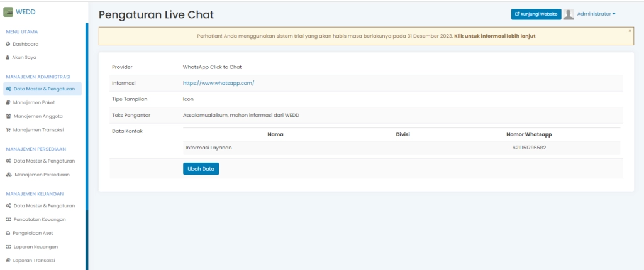The image size is (644, 270).
Task: Click the Manajemen Persediaan boxes icon
Action: (x=8, y=175)
